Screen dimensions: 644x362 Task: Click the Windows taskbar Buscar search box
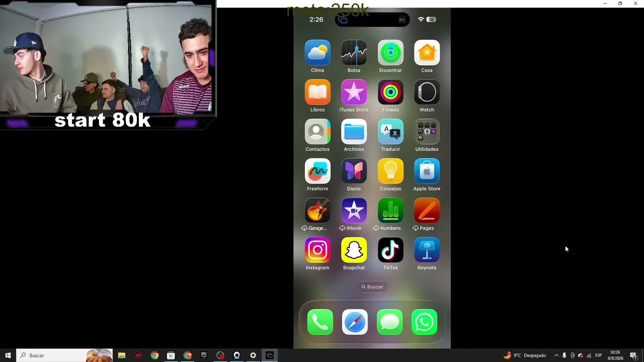(x=65, y=355)
